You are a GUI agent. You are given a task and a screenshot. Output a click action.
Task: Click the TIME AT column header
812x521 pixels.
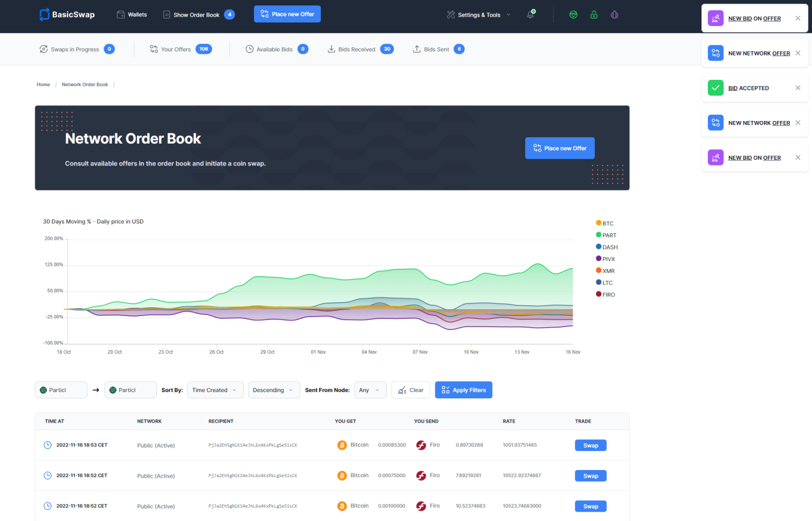tap(54, 421)
